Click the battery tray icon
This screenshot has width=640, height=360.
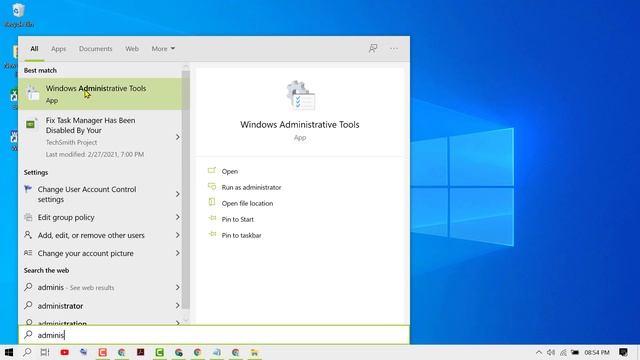575,352
